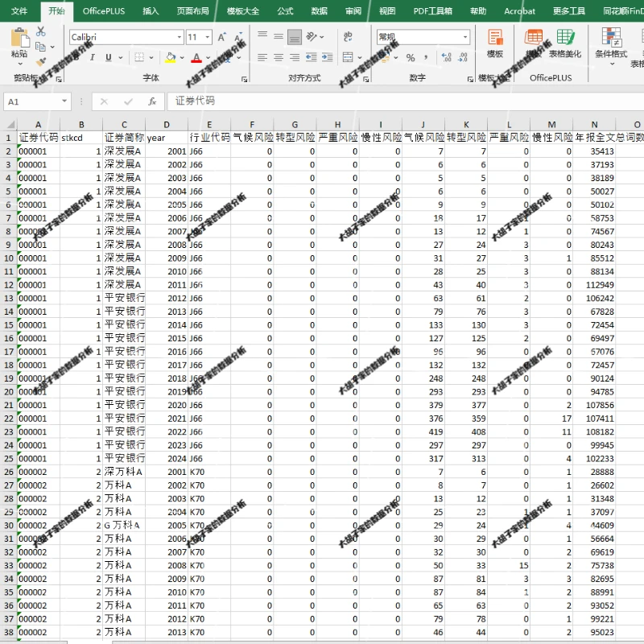Image resolution: width=644 pixels, height=644 pixels.
Task: Click the Paste icon
Action: pyautogui.click(x=19, y=38)
